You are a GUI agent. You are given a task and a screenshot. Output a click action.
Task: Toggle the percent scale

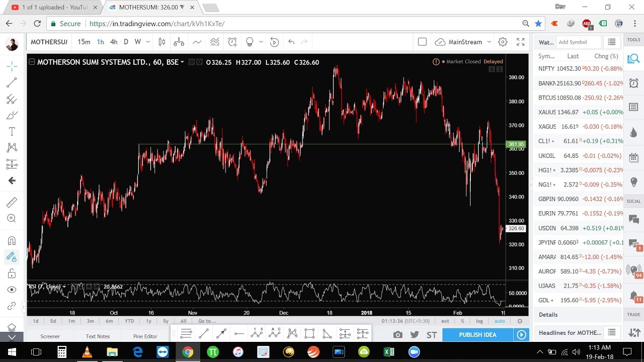pos(462,321)
